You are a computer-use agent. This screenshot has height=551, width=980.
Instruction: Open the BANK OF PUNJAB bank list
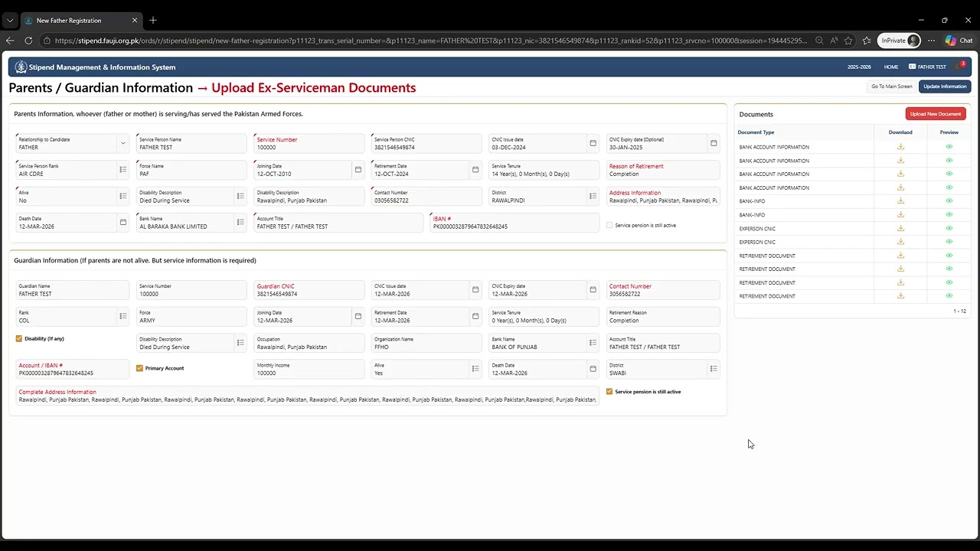593,343
